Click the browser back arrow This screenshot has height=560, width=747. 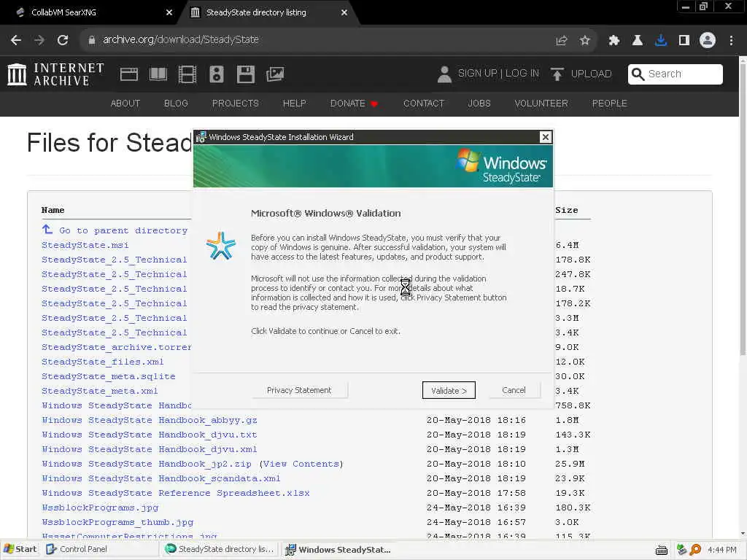tap(16, 40)
